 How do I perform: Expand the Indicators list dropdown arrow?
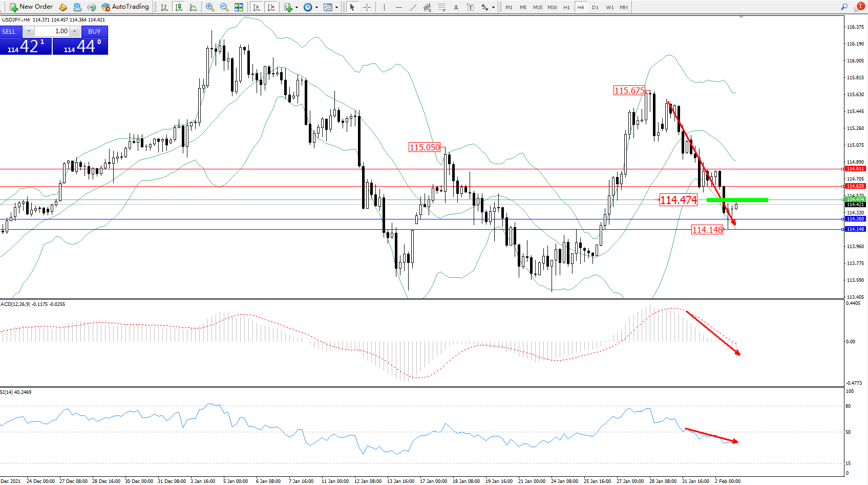pyautogui.click(x=297, y=7)
